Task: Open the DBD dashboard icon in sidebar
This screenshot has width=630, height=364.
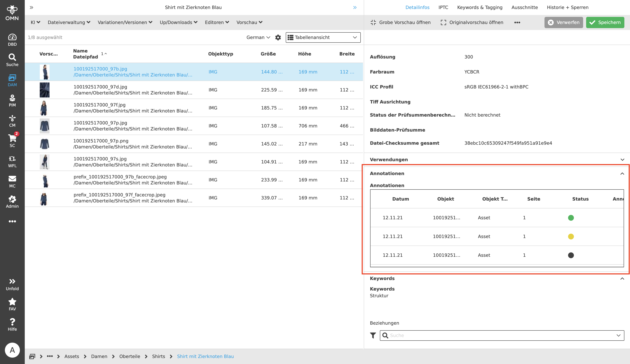Action: coord(12,40)
